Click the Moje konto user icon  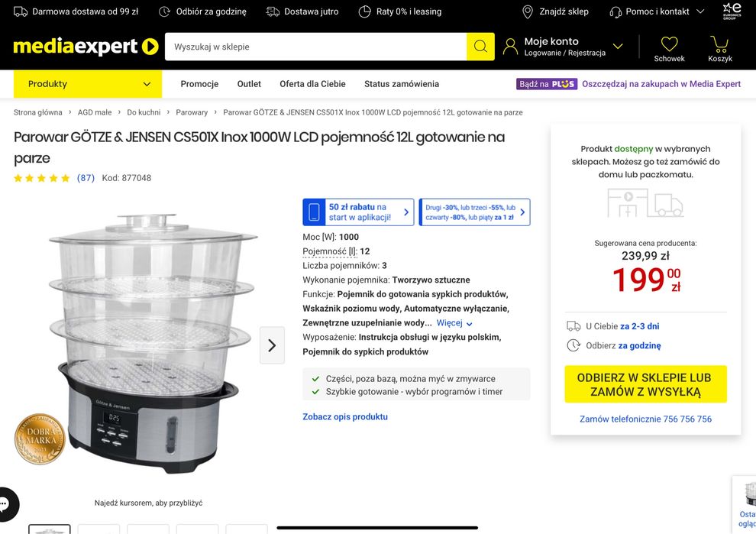coord(510,47)
